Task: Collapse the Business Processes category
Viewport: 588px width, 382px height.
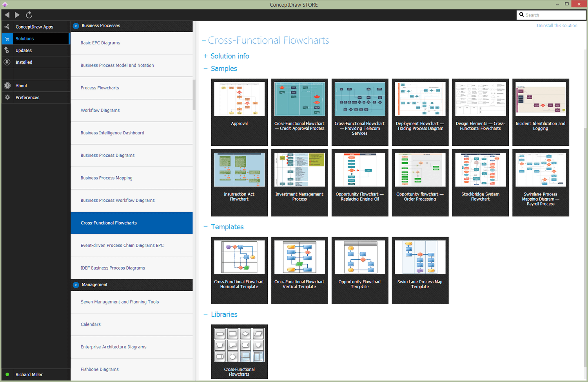Action: (76, 26)
